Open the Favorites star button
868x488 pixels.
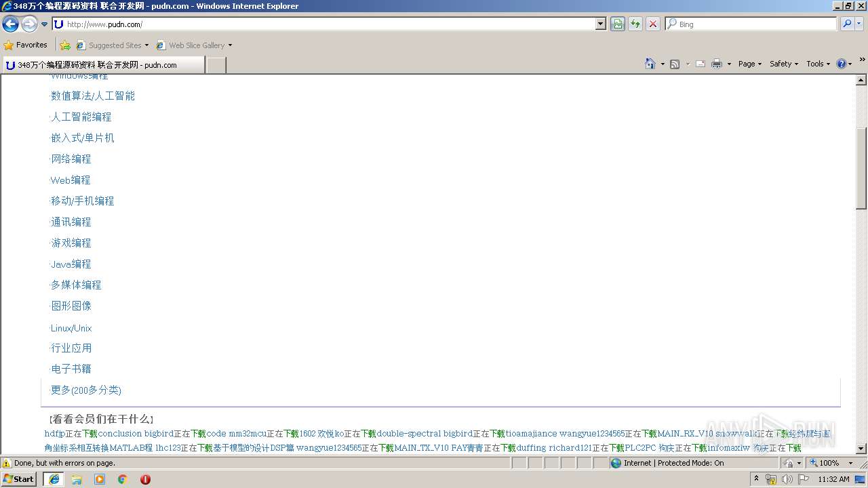point(26,45)
